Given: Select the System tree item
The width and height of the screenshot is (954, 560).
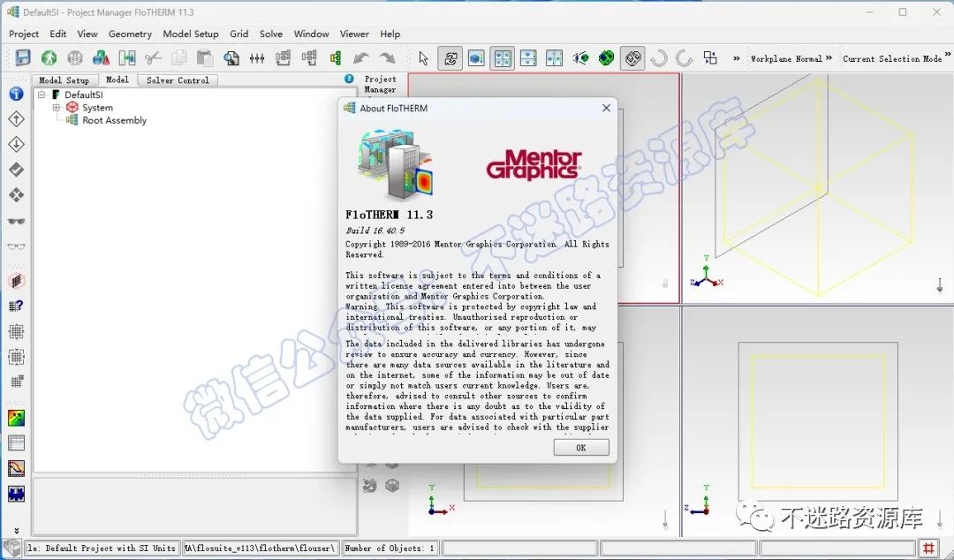Looking at the screenshot, I should pos(97,107).
